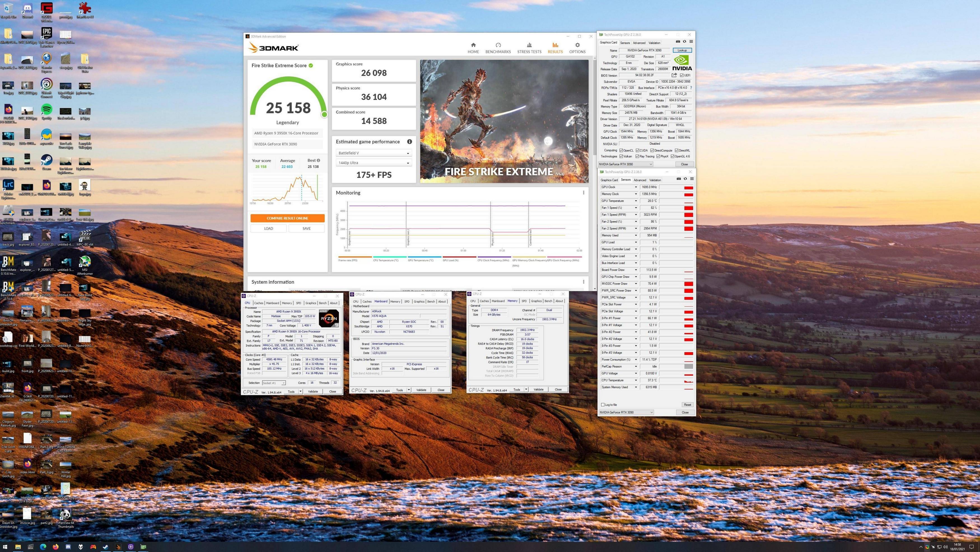The width and height of the screenshot is (980, 552).
Task: Click Firefox icon in the taskbar
Action: click(55, 547)
